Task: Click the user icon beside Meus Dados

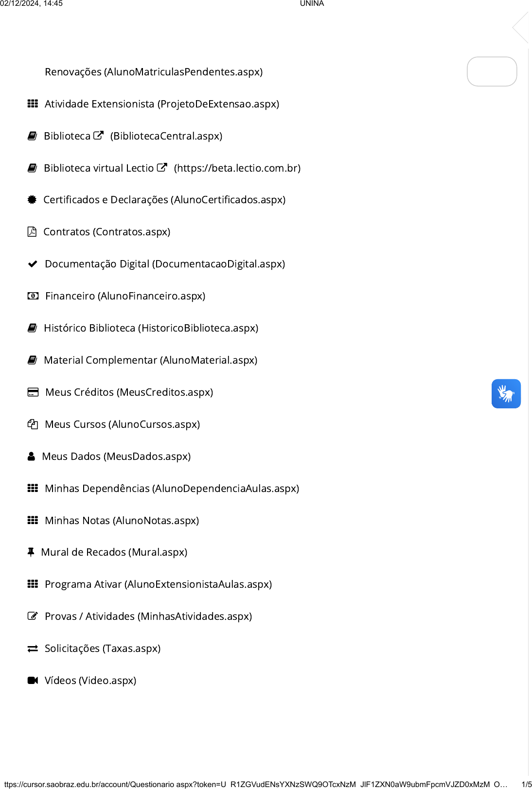Action: point(32,456)
